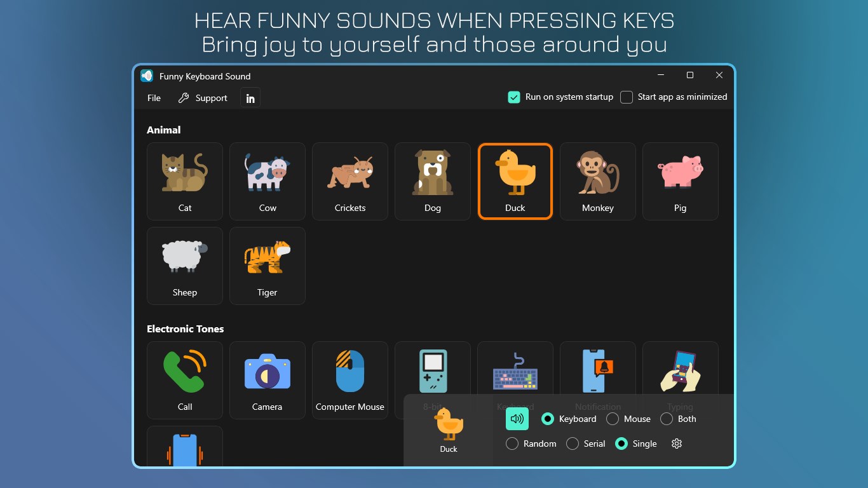Toggle Run on system startup checkbox
Image resolution: width=868 pixels, height=488 pixels.
514,97
